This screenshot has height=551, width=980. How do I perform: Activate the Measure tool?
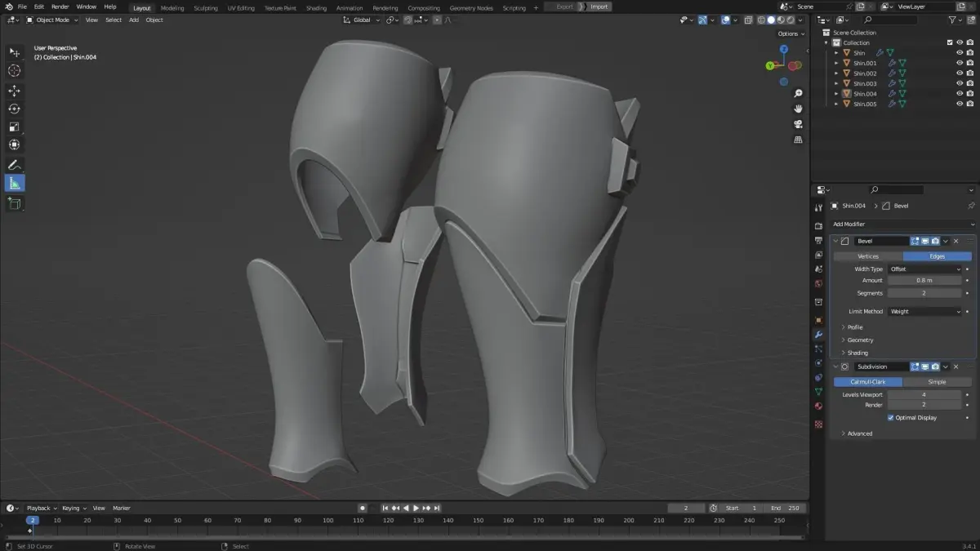pyautogui.click(x=15, y=183)
